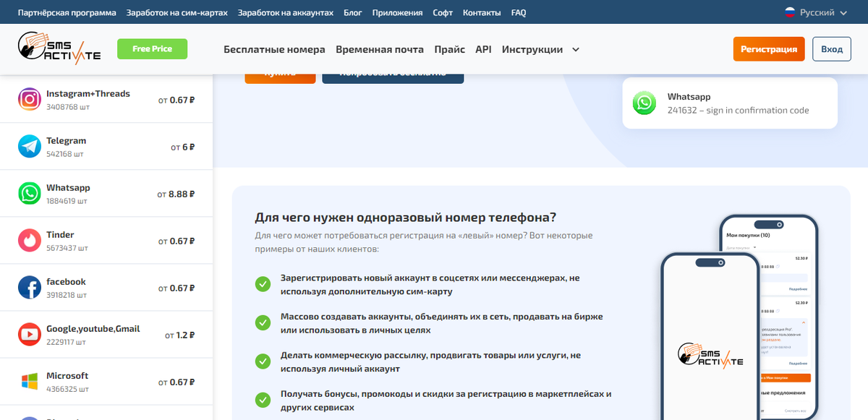Open the FAQ page
Screen dimensions: 868x420
[x=519, y=13]
